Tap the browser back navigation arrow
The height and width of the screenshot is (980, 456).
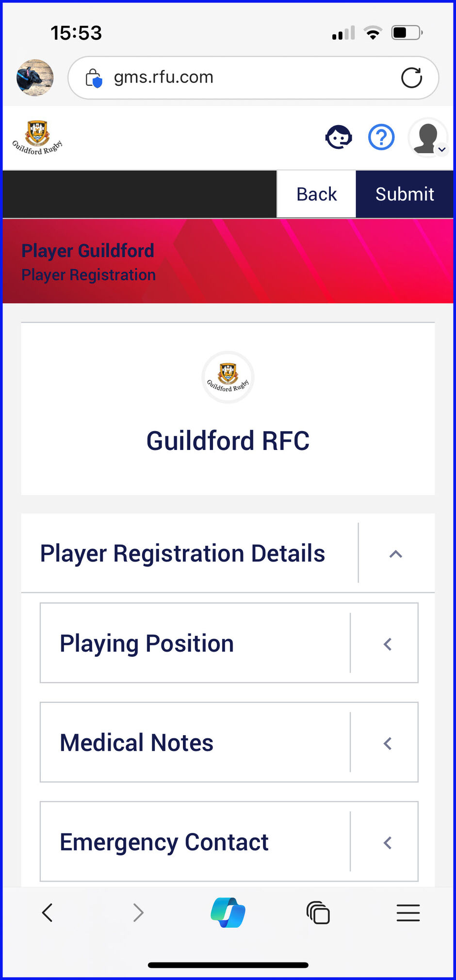click(47, 913)
